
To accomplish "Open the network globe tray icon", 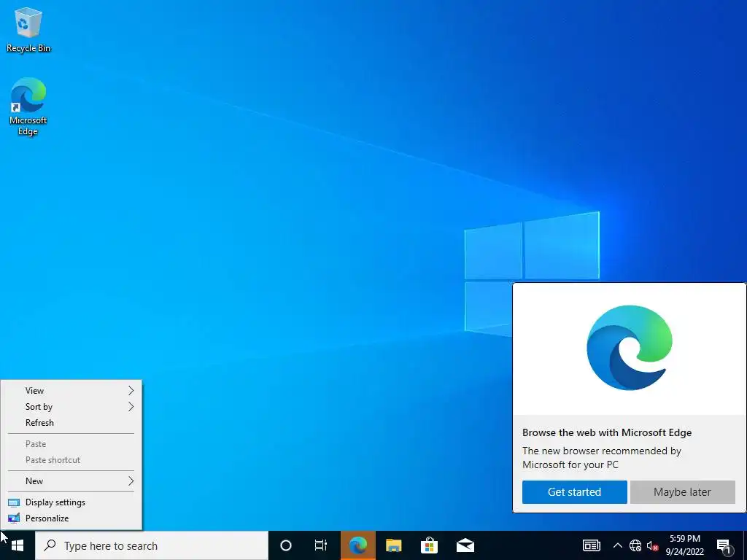I will tap(635, 545).
